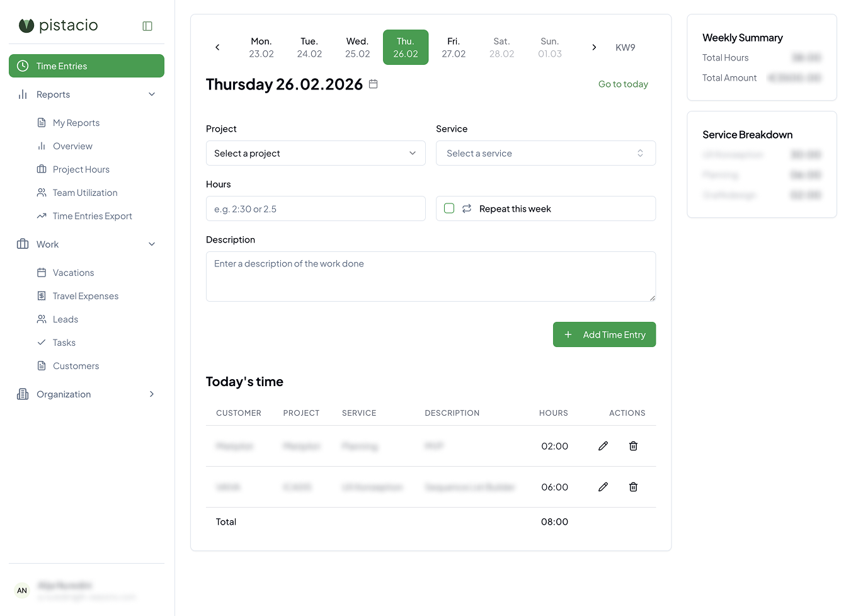Select the My Reports document icon
The width and height of the screenshot is (851, 616).
pos(40,122)
